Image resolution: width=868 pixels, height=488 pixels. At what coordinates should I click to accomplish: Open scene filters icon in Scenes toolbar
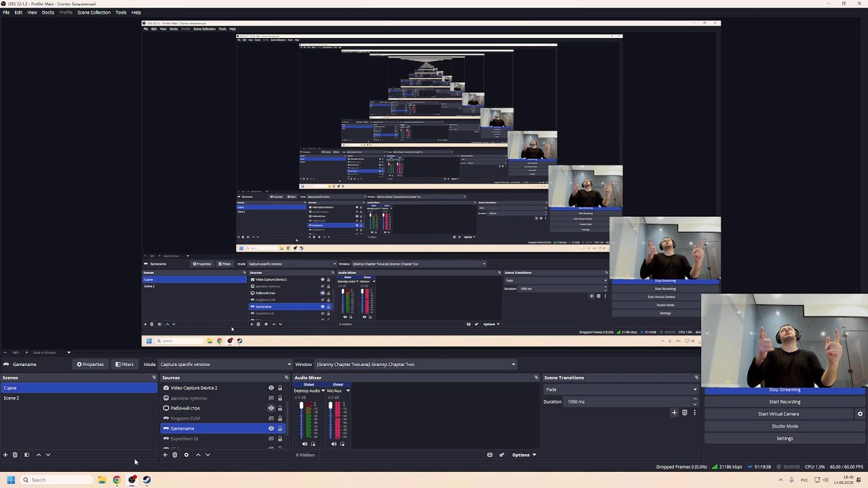click(26, 455)
